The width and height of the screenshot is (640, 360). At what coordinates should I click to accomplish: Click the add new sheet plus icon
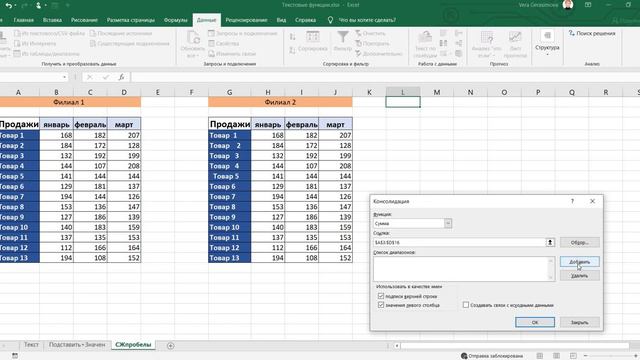point(171,346)
